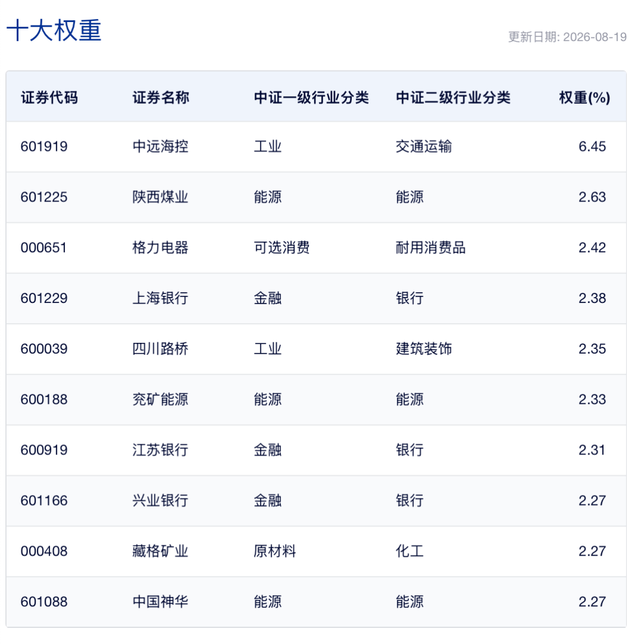Click the 化工 cell
Screen dimensions: 644x644
[x=410, y=551]
